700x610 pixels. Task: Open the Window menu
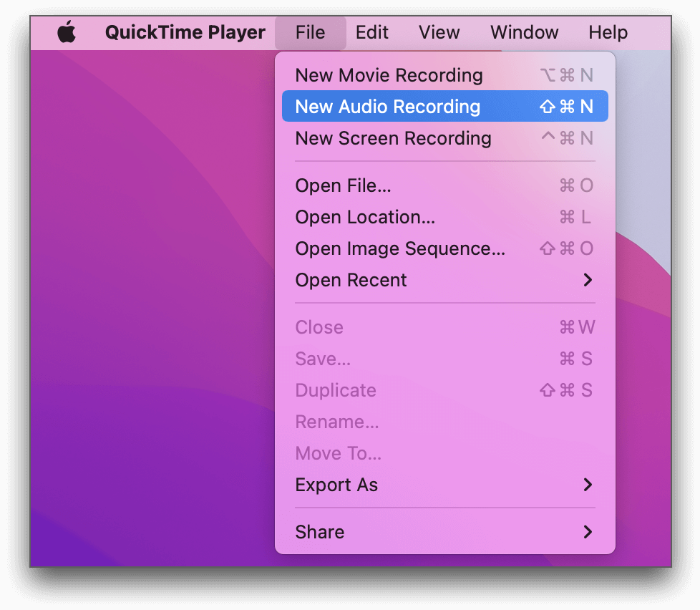(525, 33)
